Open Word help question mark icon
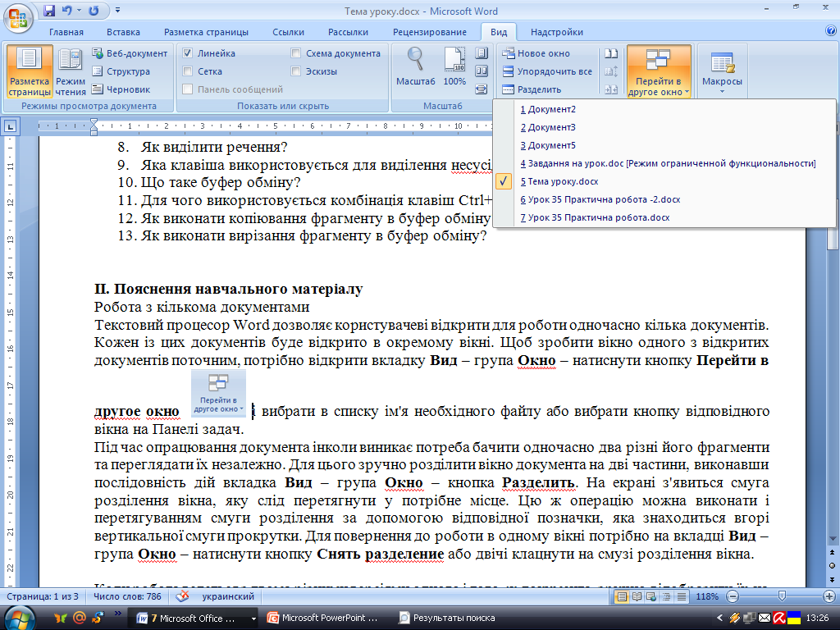840x630 pixels. click(x=831, y=31)
